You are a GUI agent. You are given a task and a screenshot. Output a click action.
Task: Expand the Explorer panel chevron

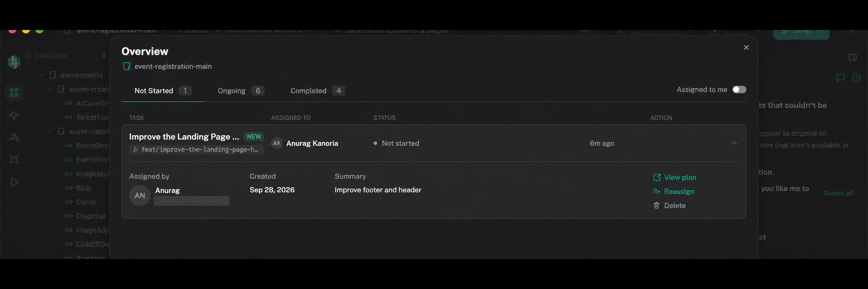[x=28, y=56]
